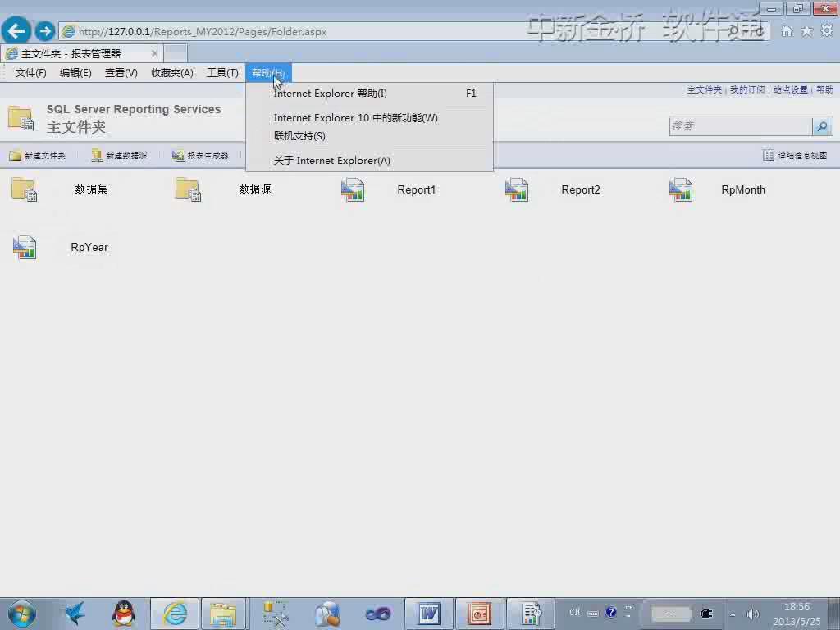
Task: Switch to Word on the taskbar
Action: (x=429, y=614)
